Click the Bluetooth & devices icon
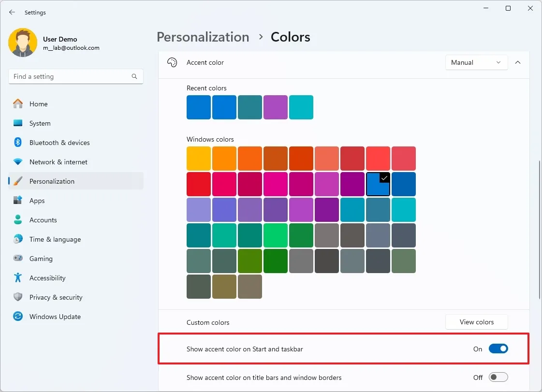Image resolution: width=542 pixels, height=392 pixels. click(18, 143)
